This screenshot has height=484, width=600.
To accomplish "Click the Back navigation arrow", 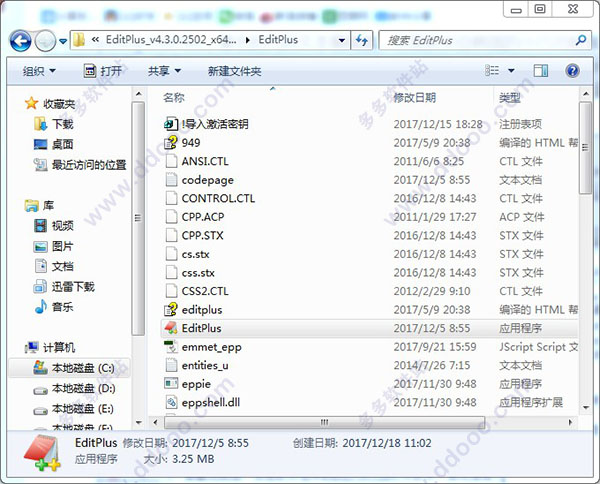I will click(x=21, y=41).
